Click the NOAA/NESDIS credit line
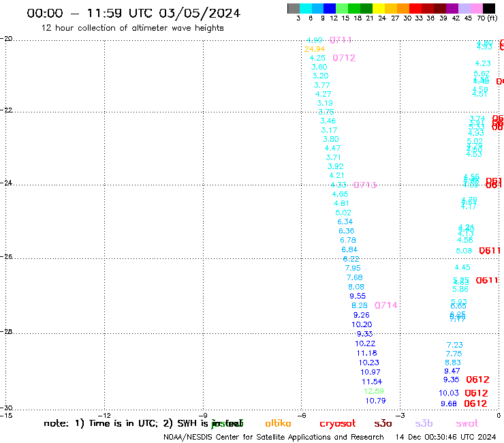The image size is (504, 443). (x=274, y=438)
